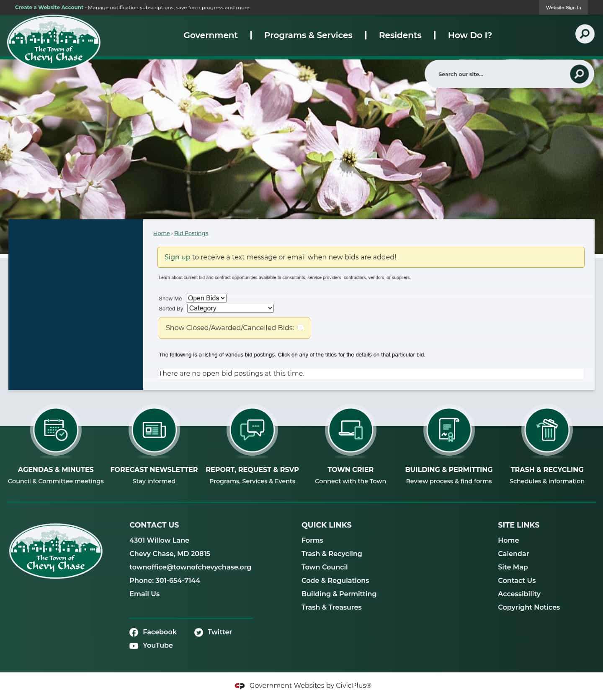This screenshot has width=603, height=700.
Task: Click the Home breadcrumb link
Action: (x=161, y=233)
